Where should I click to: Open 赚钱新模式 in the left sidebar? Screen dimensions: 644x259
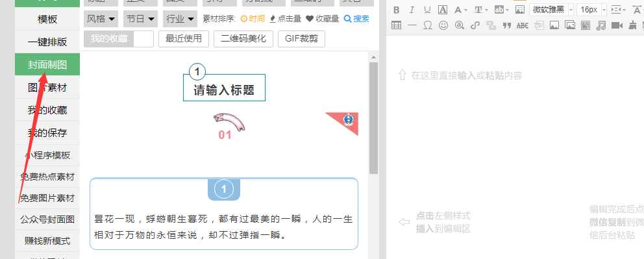(47, 241)
